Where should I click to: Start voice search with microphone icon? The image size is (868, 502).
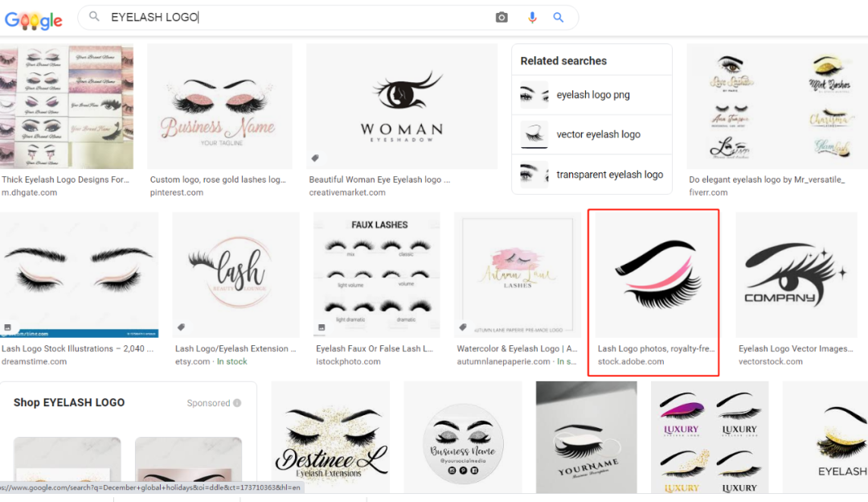pos(532,17)
